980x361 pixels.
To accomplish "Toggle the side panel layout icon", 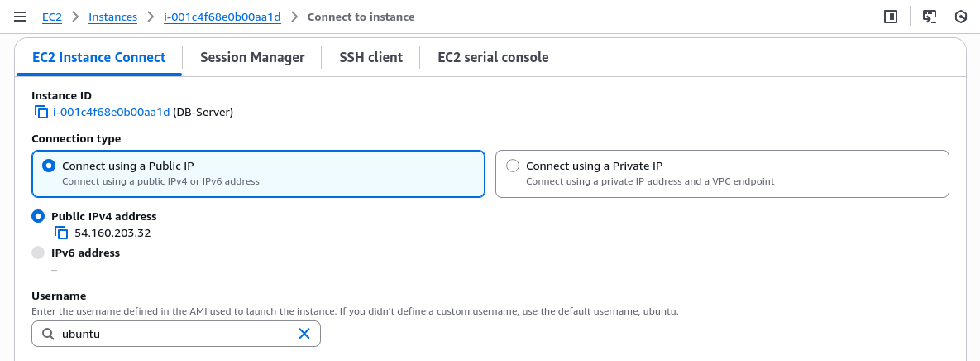I will 891,17.
